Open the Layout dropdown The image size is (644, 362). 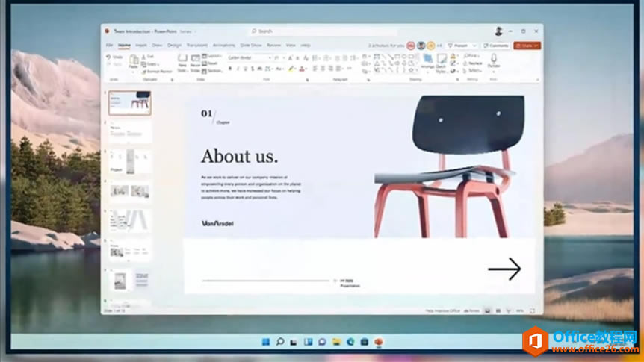pos(211,55)
